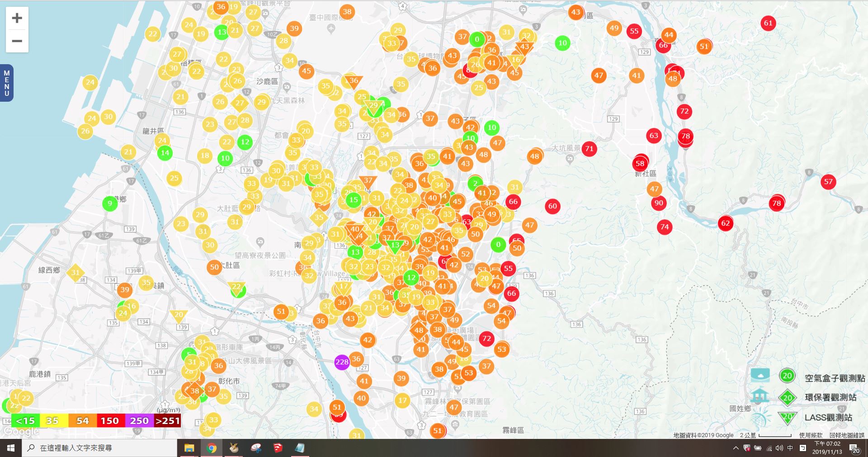Viewport: 868px width, 457px height.
Task: Select the green 14 marker near 龍井區
Action: (165, 153)
